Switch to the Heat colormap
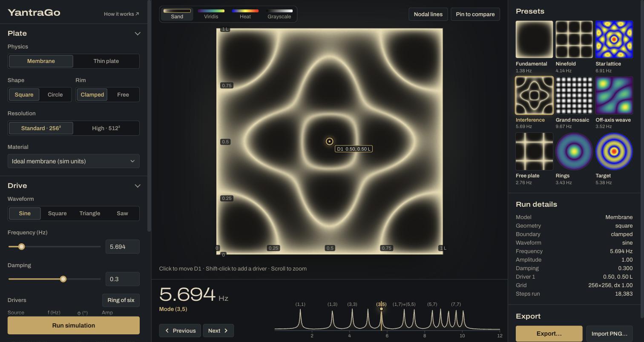The height and width of the screenshot is (342, 644). point(245,14)
